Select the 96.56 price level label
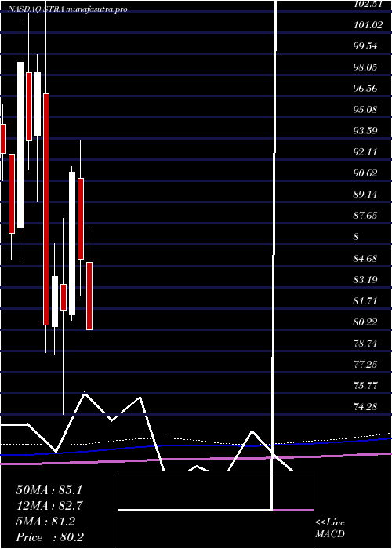This screenshot has height=549, width=392. (366, 89)
